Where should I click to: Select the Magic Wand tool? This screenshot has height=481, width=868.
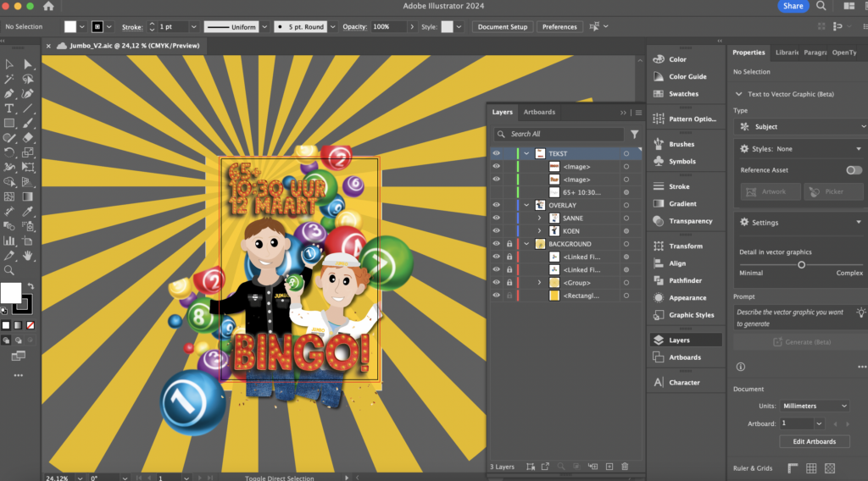click(8, 79)
